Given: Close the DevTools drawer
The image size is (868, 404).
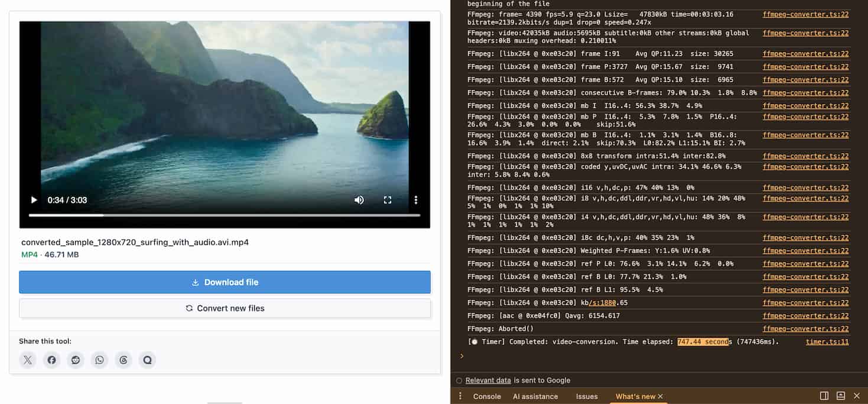Looking at the screenshot, I should coord(857,396).
